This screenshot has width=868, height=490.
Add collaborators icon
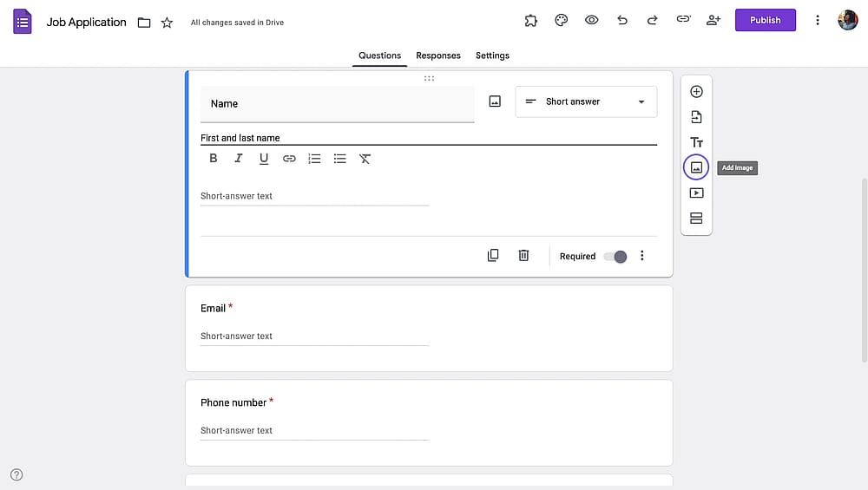(x=713, y=21)
